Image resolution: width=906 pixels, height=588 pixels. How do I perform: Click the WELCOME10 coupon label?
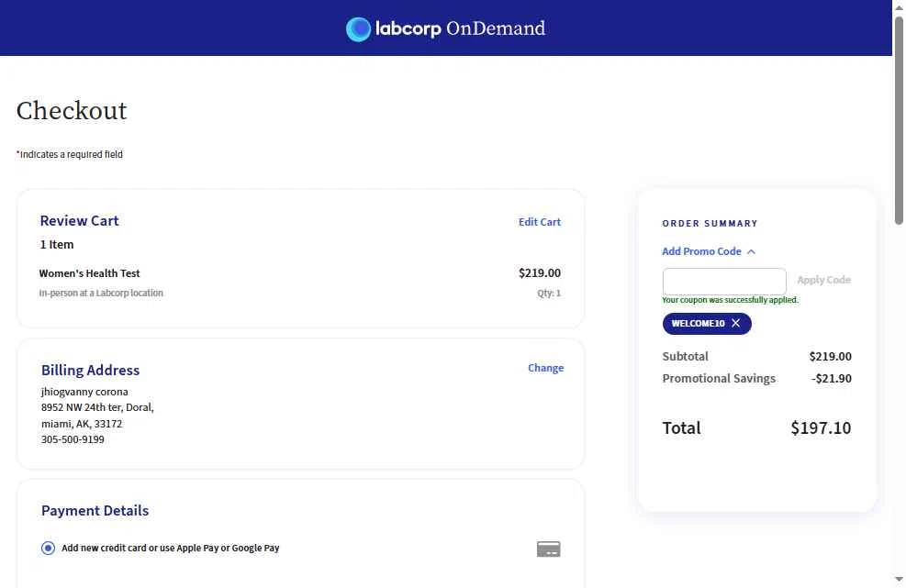tap(698, 324)
